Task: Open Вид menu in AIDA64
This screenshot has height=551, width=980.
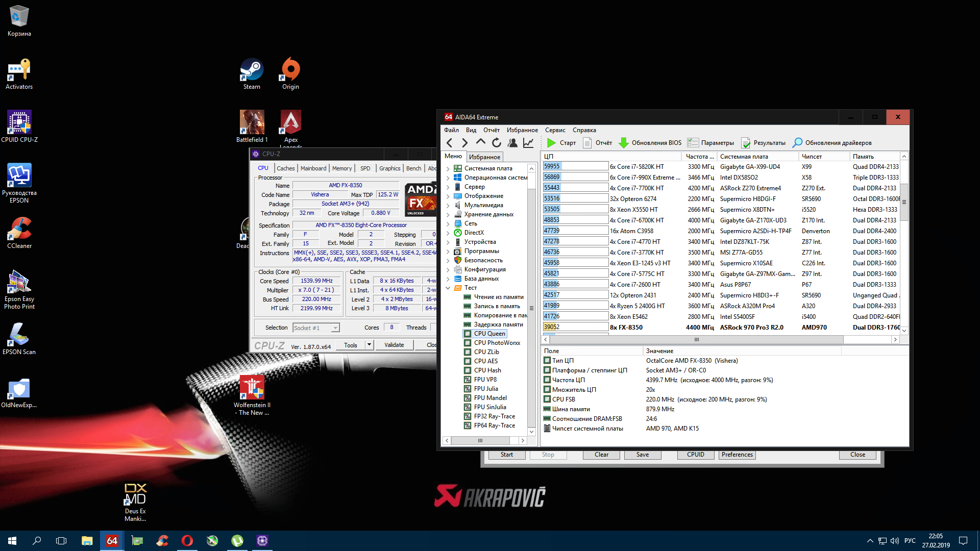Action: (x=471, y=130)
